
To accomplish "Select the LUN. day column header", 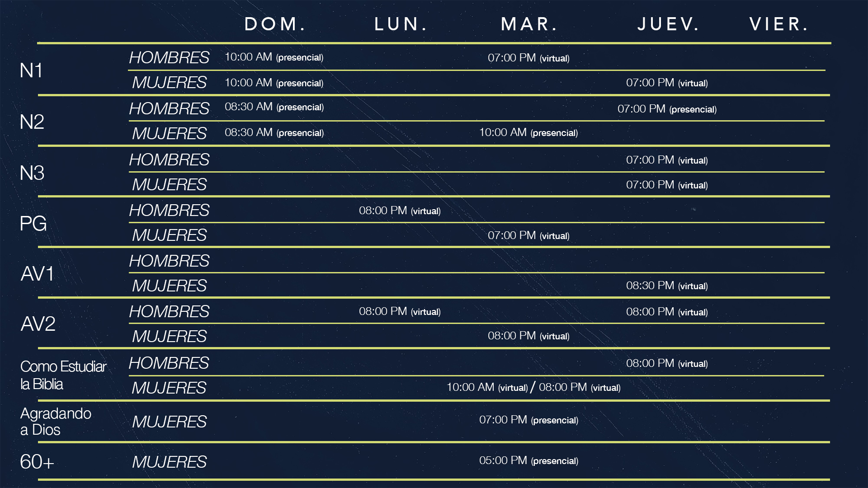I will coord(401,24).
